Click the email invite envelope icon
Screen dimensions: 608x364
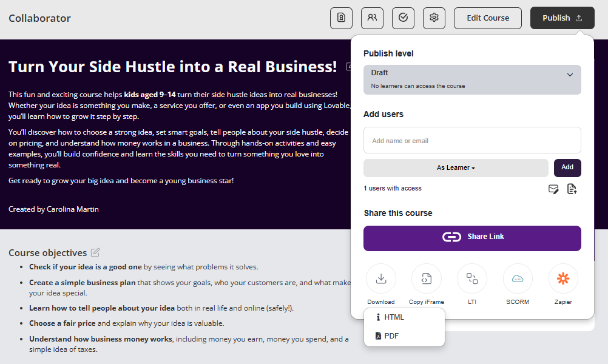[553, 189]
